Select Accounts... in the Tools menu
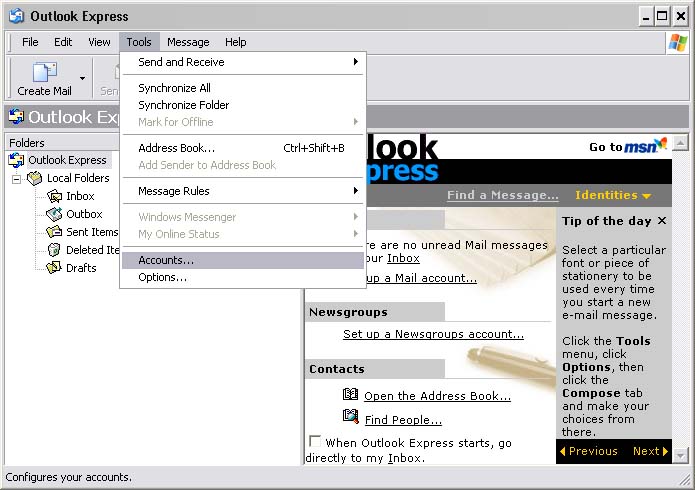The image size is (695, 490). coord(243,260)
